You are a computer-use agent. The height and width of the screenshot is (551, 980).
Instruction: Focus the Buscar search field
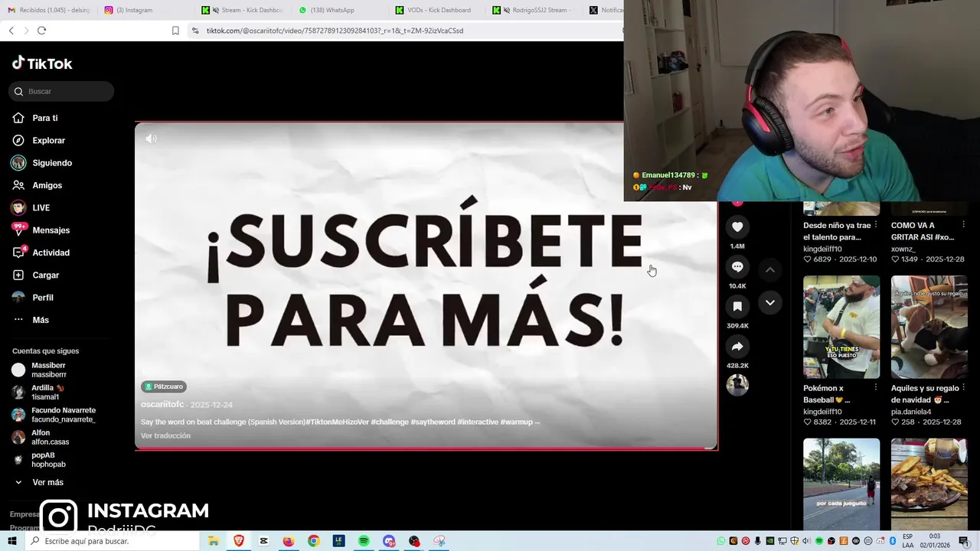pos(61,91)
